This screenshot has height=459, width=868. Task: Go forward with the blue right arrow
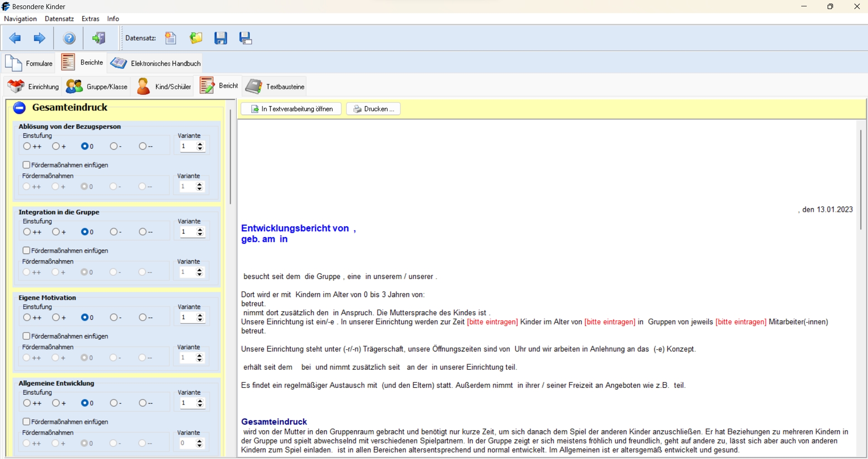pos(39,38)
